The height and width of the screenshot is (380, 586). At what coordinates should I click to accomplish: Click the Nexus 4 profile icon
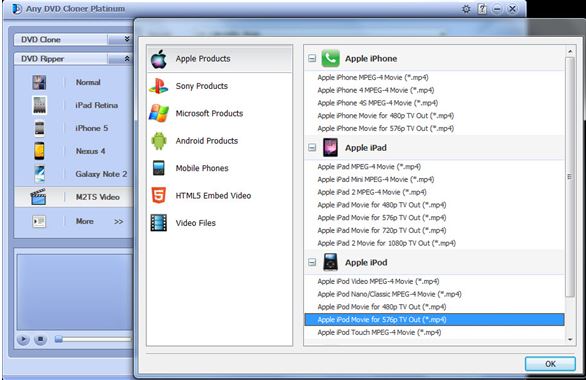point(39,151)
